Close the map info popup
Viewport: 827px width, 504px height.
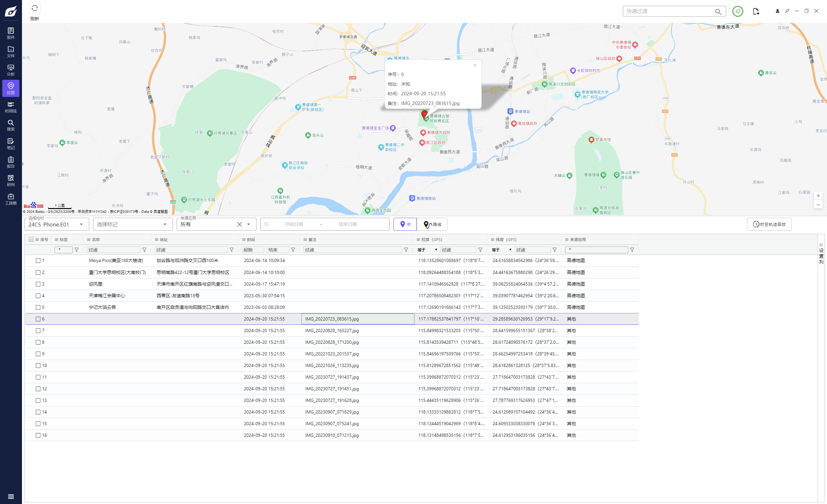click(x=475, y=65)
